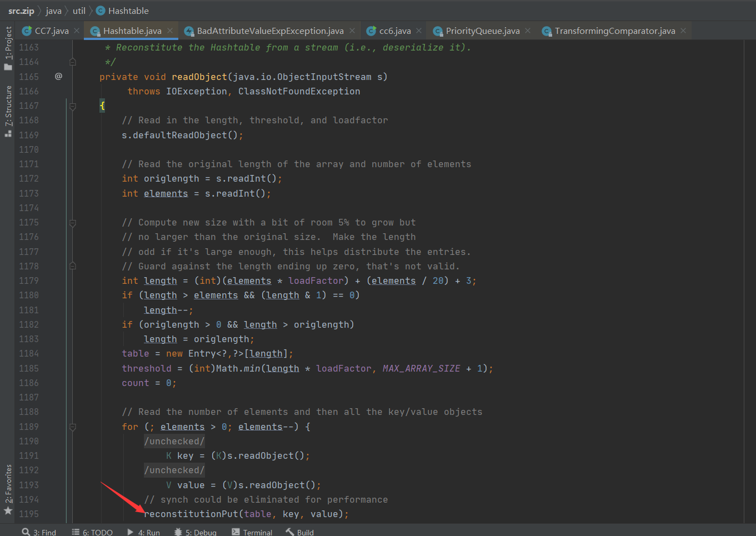Click the Project folder icon in sidebar
This screenshot has width=756, height=536.
8,67
